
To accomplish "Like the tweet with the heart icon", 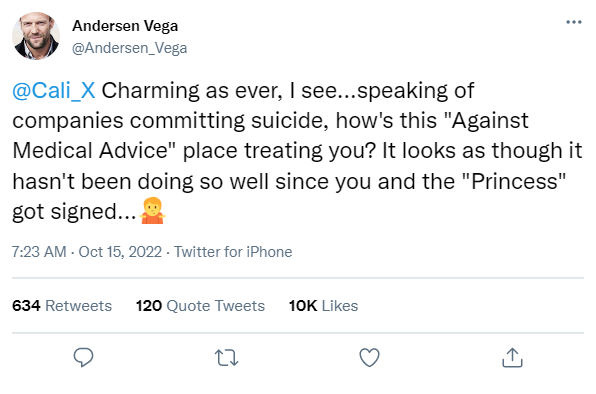I will click(369, 357).
